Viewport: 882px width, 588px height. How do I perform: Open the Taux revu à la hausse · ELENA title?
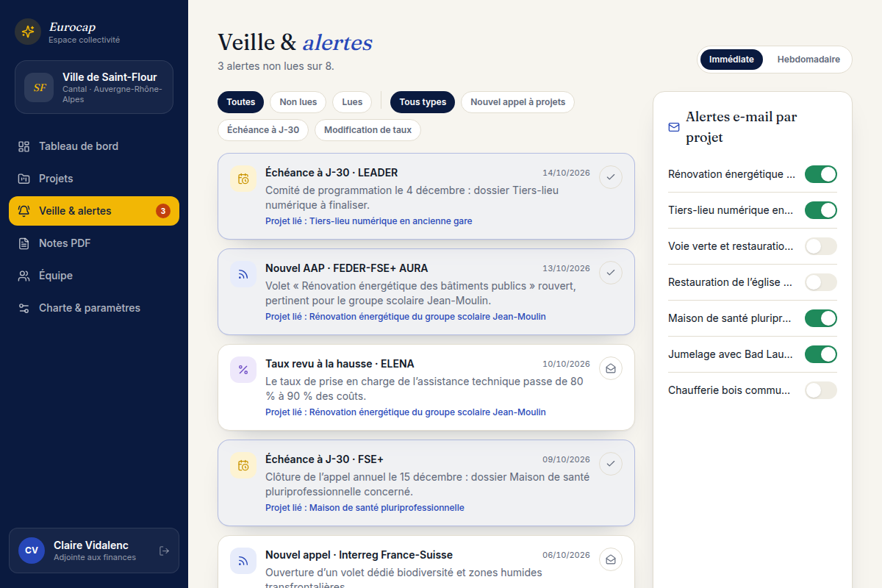[x=340, y=364]
